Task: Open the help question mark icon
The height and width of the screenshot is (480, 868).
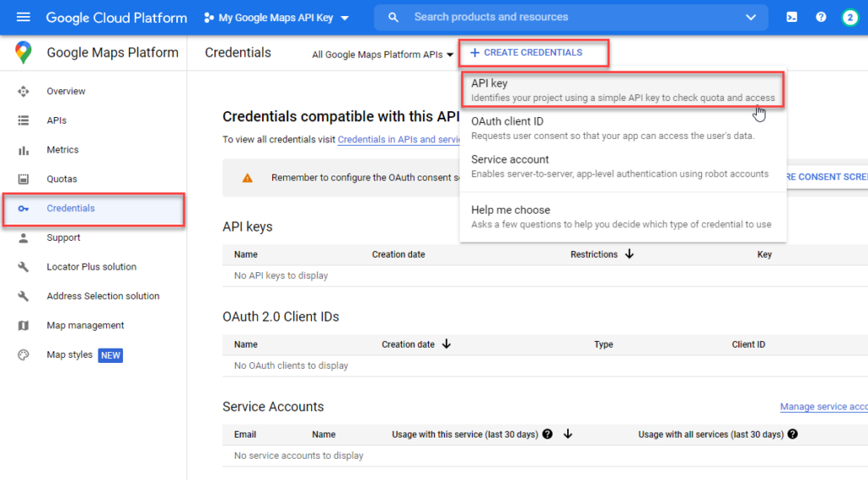Action: point(821,17)
